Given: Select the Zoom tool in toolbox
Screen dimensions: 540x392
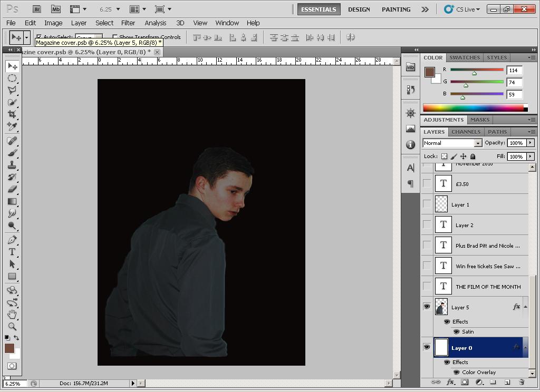Looking at the screenshot, I should pyautogui.click(x=12, y=326).
